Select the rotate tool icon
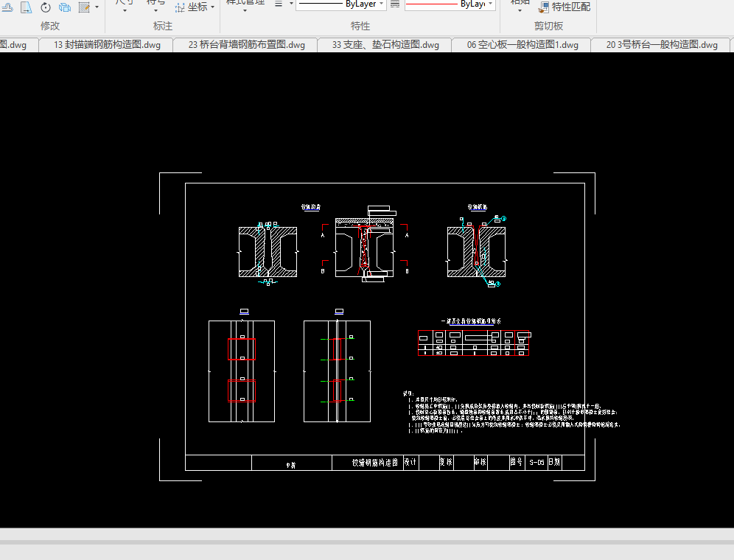734x560 pixels. [46, 7]
